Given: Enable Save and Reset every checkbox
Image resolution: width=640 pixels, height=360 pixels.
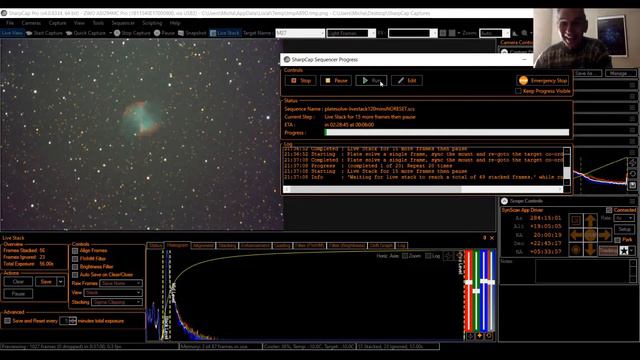Looking at the screenshot, I should 7,321.
